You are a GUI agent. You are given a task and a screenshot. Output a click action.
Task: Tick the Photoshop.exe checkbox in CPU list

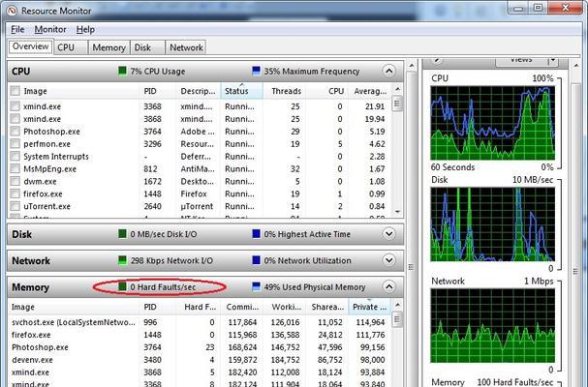(15, 132)
